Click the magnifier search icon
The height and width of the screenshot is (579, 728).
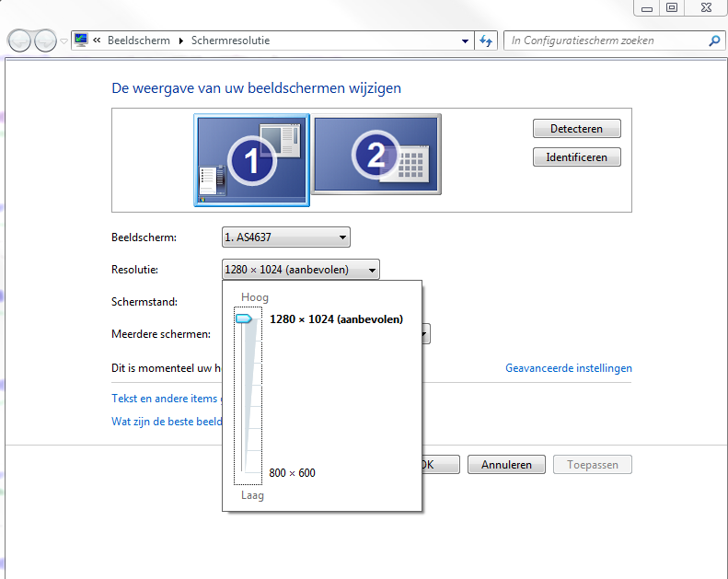[714, 41]
